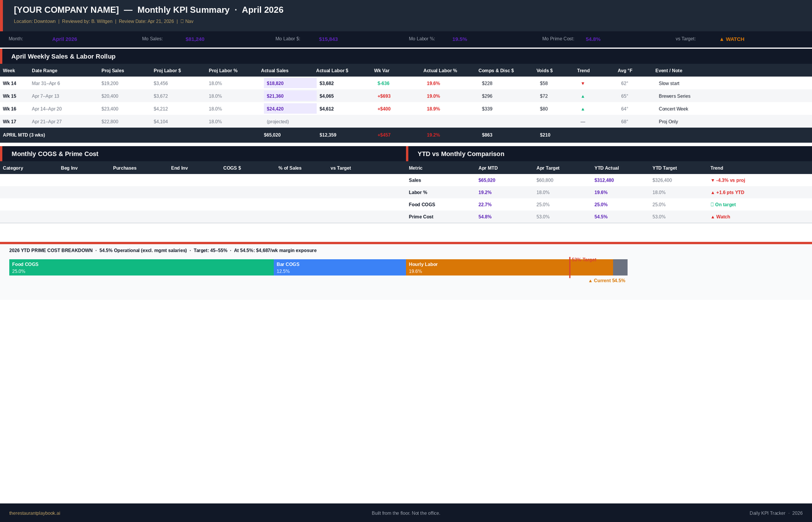
Task: Click the Wk 15 up trend arrow
Action: pyautogui.click(x=583, y=96)
